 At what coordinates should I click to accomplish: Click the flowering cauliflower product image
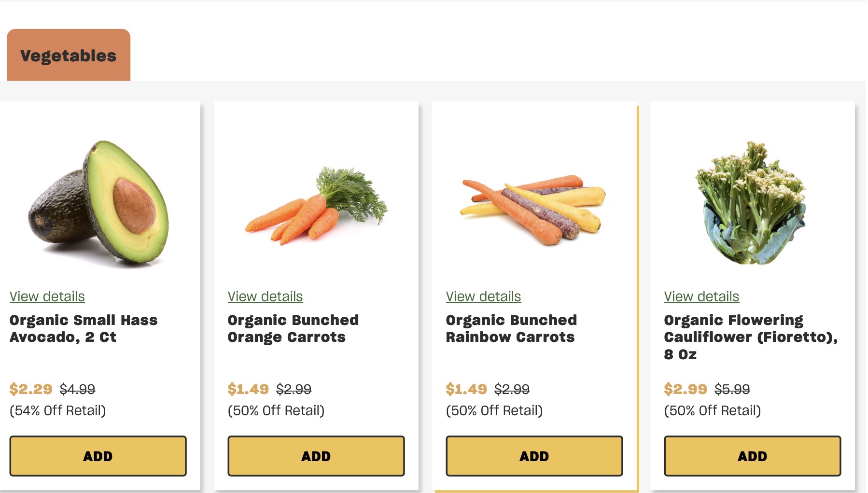(x=751, y=203)
